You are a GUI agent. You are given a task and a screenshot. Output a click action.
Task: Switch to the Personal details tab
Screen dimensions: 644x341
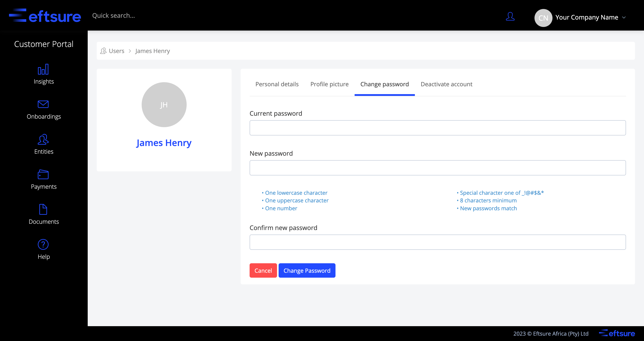[277, 84]
